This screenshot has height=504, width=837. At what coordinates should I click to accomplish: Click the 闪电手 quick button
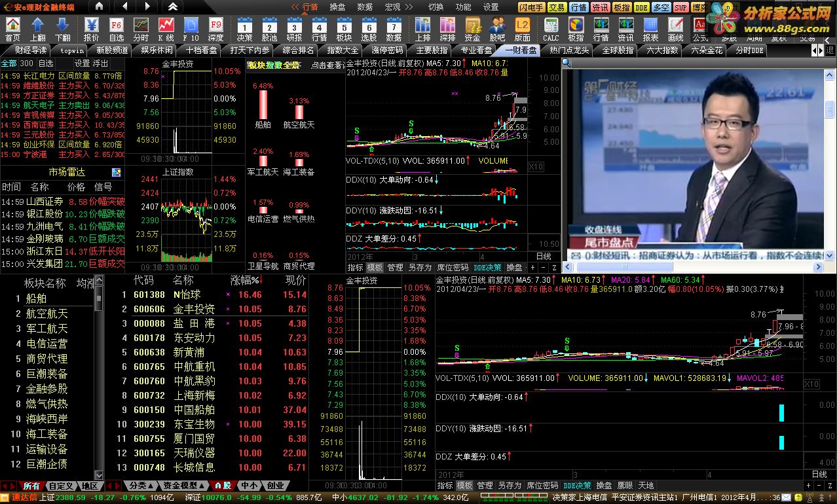click(x=531, y=7)
